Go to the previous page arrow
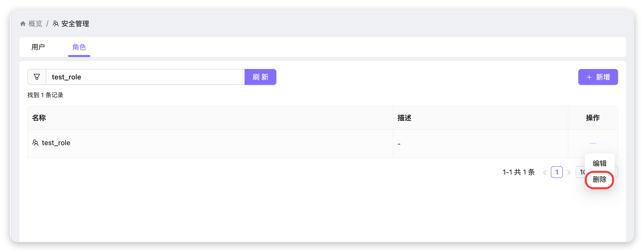Viewport: 644px width, 252px height. pos(545,172)
